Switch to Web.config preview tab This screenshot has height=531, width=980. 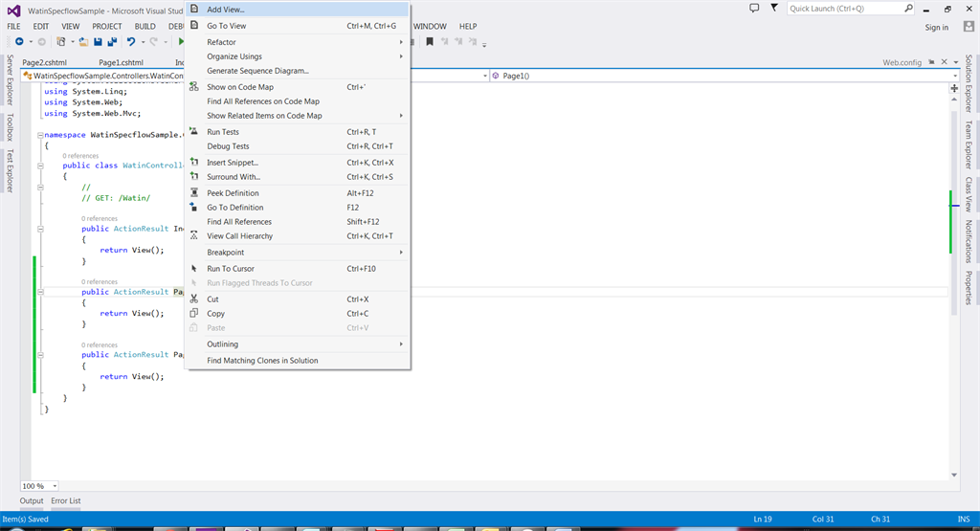point(902,62)
